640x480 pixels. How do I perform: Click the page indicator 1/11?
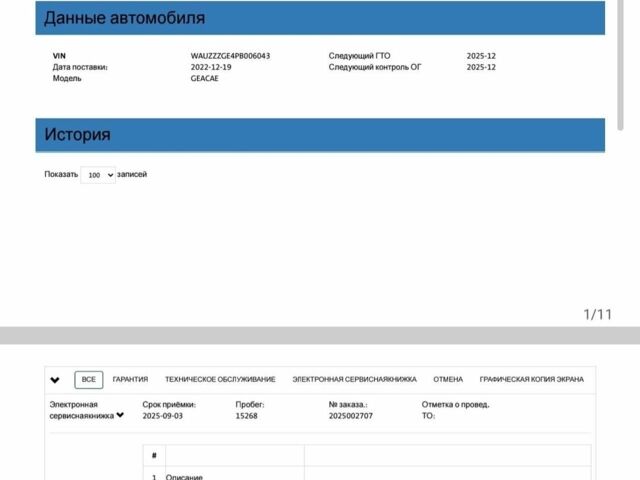coord(598,315)
